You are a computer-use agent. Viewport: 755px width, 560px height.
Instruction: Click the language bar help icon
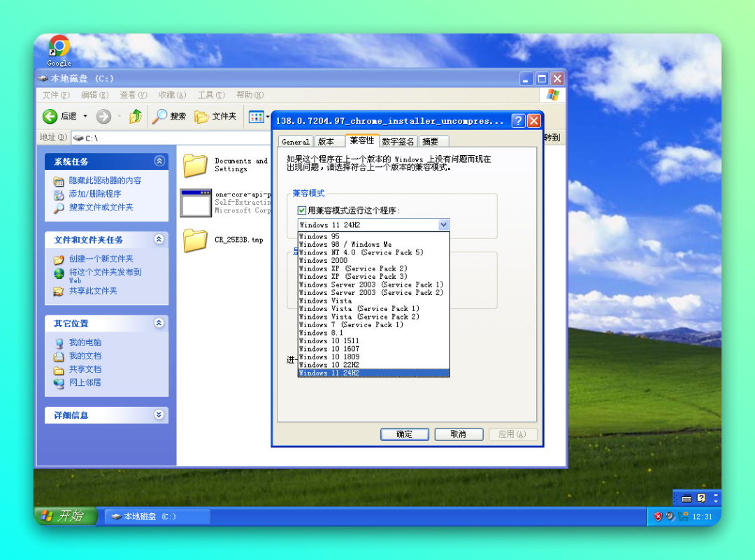click(x=701, y=498)
